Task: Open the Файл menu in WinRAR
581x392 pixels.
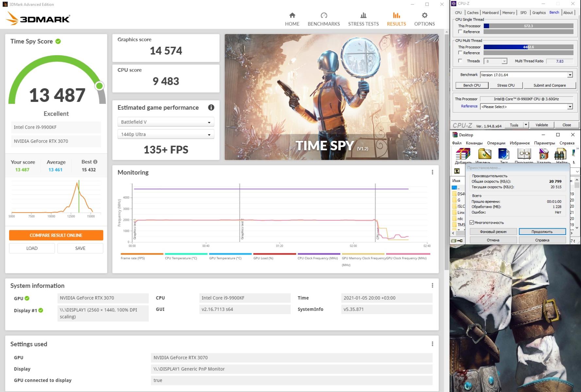Action: click(x=457, y=143)
